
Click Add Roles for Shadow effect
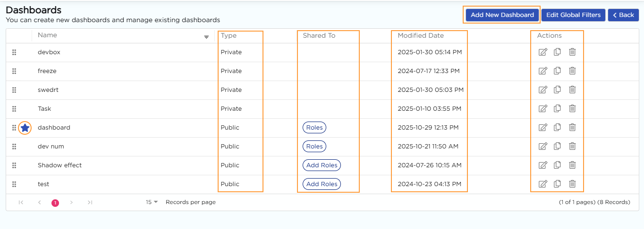point(322,165)
